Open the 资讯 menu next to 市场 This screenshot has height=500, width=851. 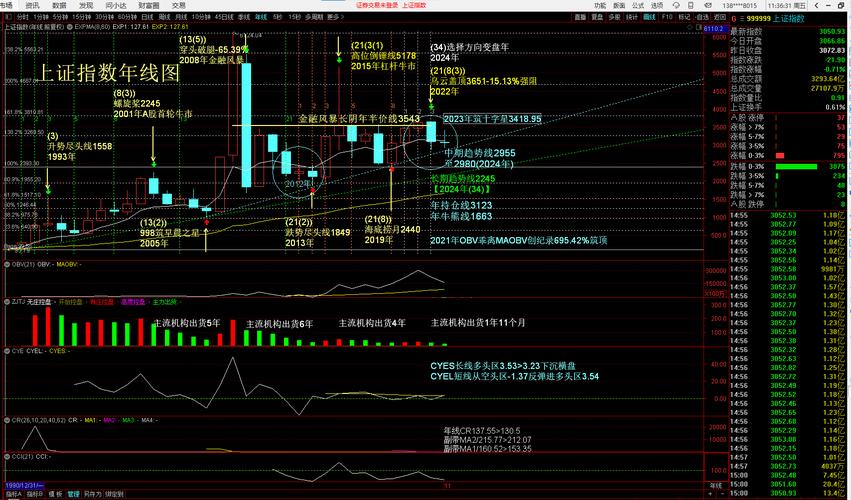[33, 5]
